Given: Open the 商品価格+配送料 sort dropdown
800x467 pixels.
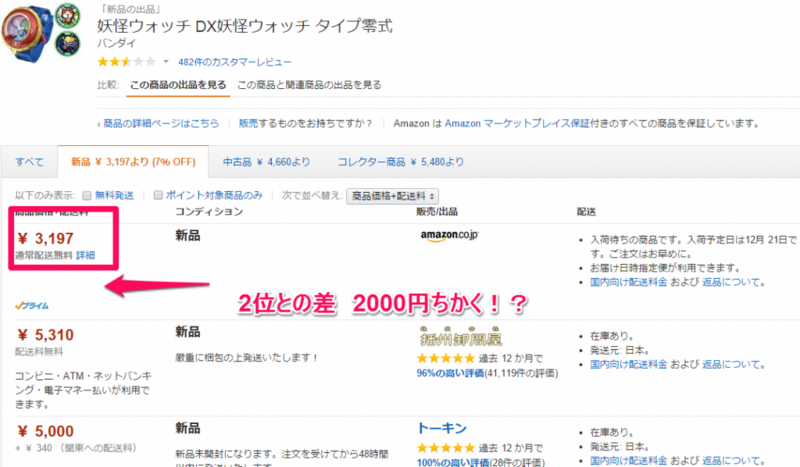Looking at the screenshot, I should 392,196.
